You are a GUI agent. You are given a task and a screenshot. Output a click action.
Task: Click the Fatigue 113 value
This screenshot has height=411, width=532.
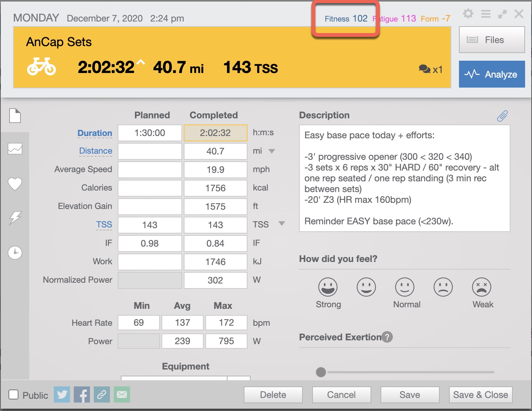394,18
